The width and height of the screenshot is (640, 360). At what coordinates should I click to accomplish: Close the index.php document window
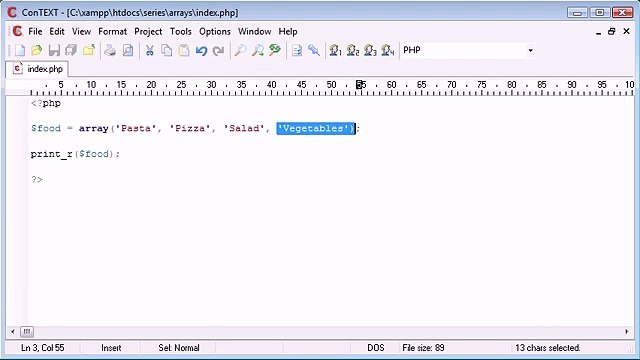pyautogui.click(x=627, y=31)
